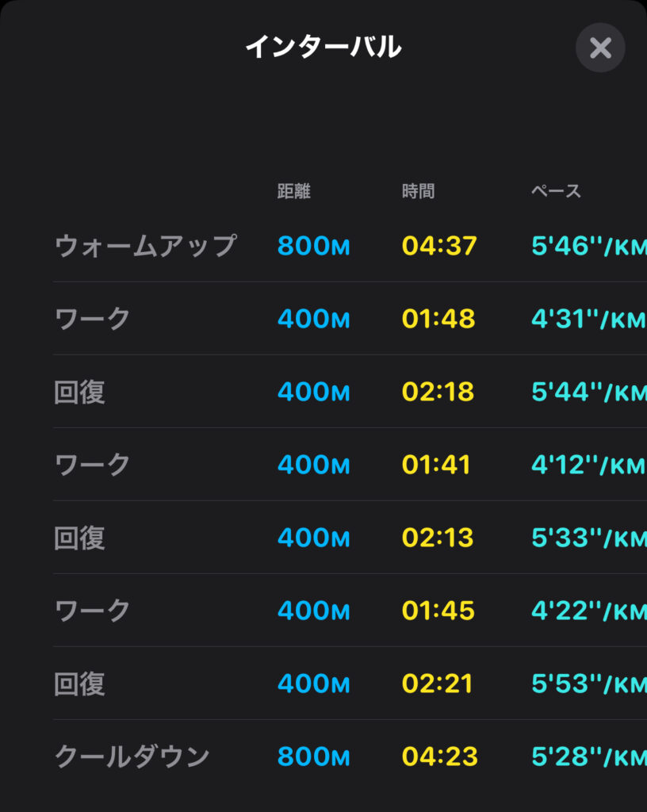The height and width of the screenshot is (812, 647).
Task: Tap the 時間 column header
Action: coord(418,191)
